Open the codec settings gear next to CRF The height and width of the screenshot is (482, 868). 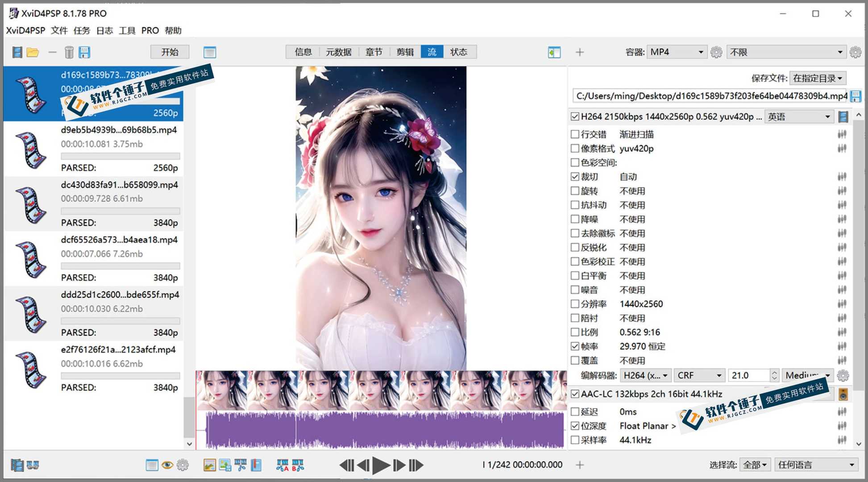[x=843, y=375]
